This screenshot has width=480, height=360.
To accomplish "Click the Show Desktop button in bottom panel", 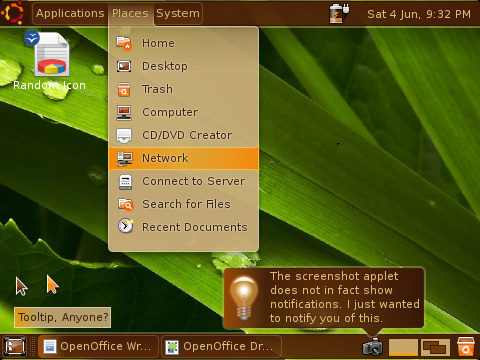I will [x=15, y=346].
